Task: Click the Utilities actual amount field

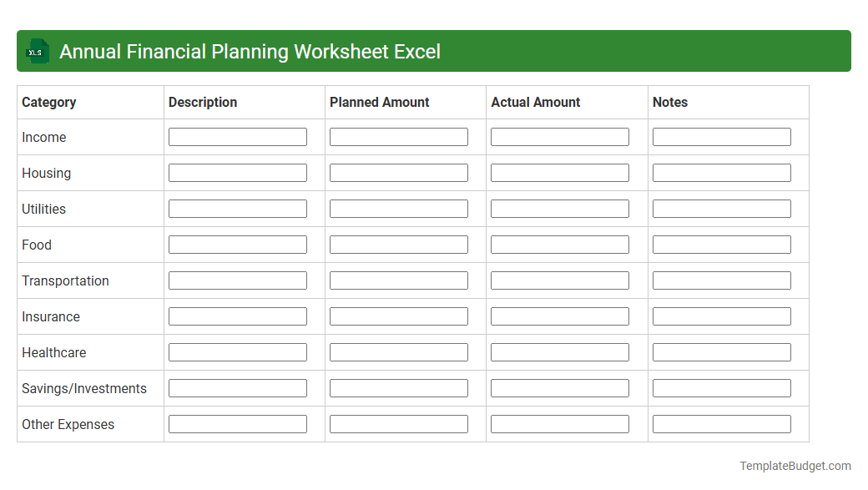Action: [560, 208]
